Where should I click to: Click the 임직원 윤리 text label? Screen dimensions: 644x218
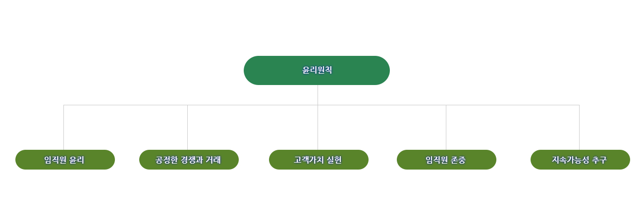pyautogui.click(x=64, y=160)
